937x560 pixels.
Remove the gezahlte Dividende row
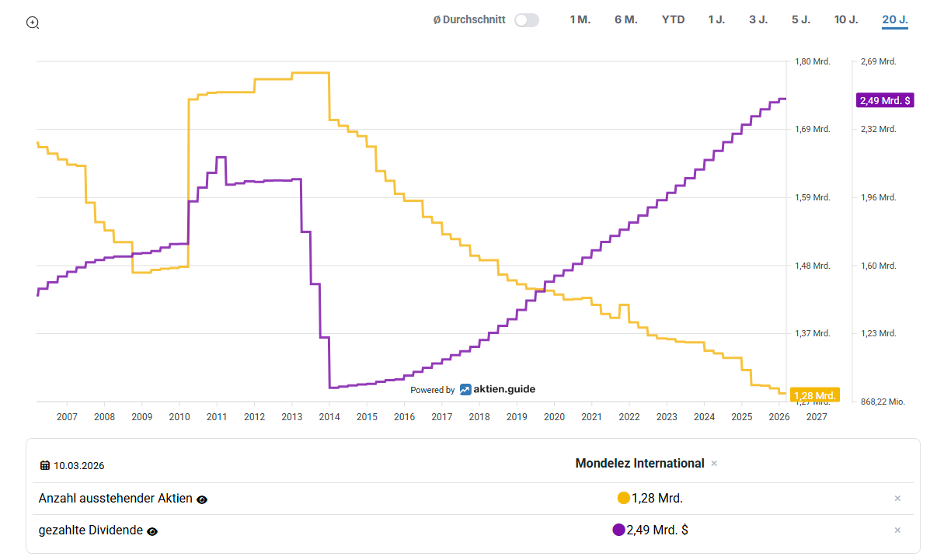click(897, 530)
